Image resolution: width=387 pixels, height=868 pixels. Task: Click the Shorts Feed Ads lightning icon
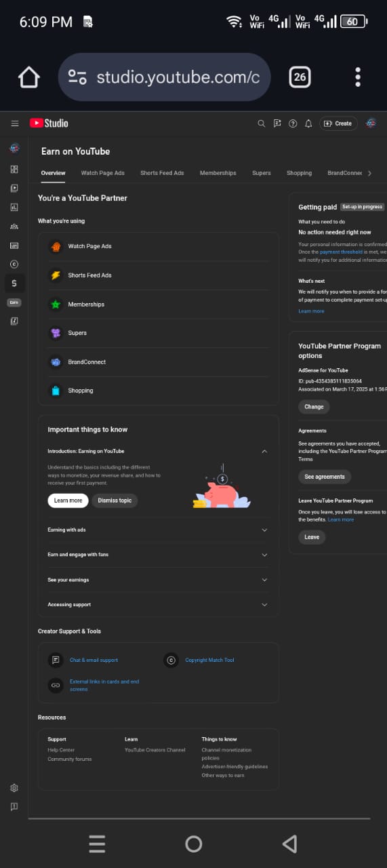click(x=56, y=275)
